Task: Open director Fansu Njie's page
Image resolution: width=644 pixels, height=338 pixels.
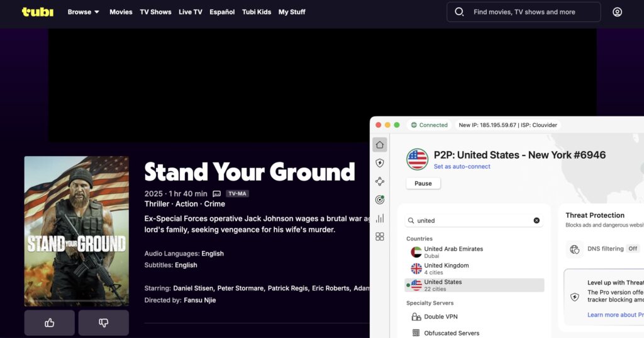Action: [x=199, y=300]
